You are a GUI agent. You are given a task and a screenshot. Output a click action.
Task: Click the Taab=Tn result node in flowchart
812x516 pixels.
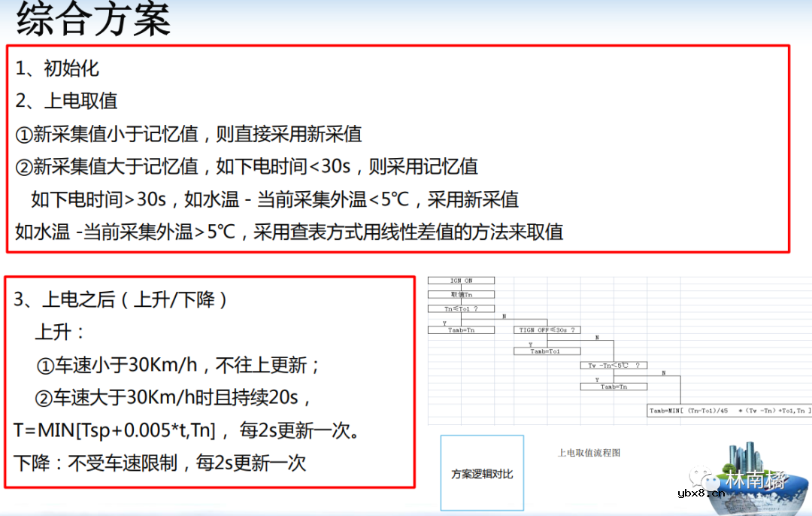click(461, 329)
